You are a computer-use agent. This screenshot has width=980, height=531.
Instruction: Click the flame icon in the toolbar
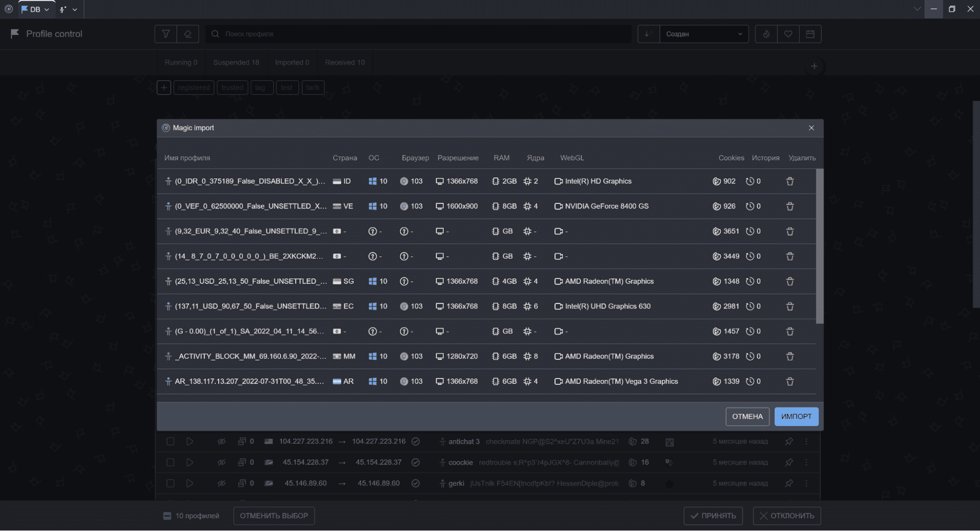coord(766,34)
